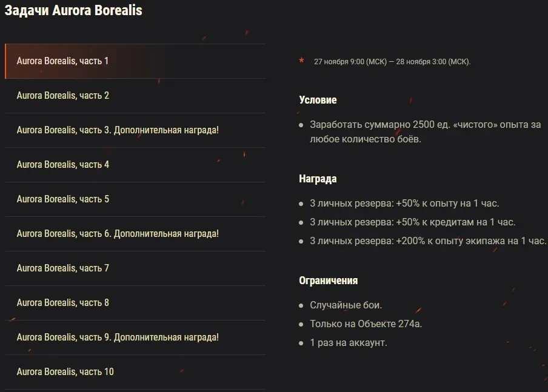
Task: Click the "+50% к опыту на 1 час" reward line
Action: [404, 204]
